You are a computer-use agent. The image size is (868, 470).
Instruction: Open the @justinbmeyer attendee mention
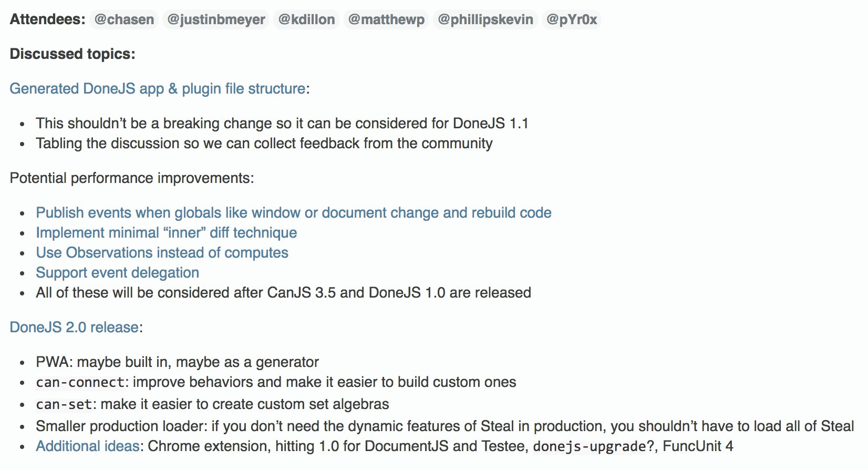[216, 19]
